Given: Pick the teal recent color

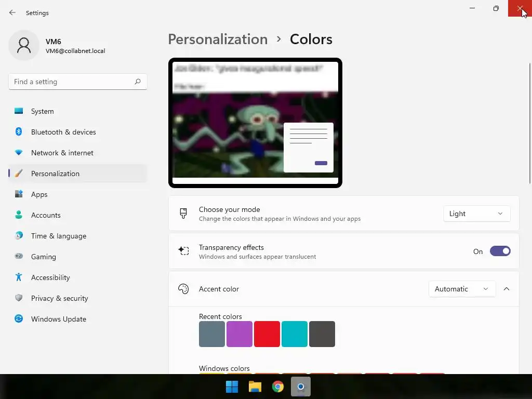Looking at the screenshot, I should [295, 334].
